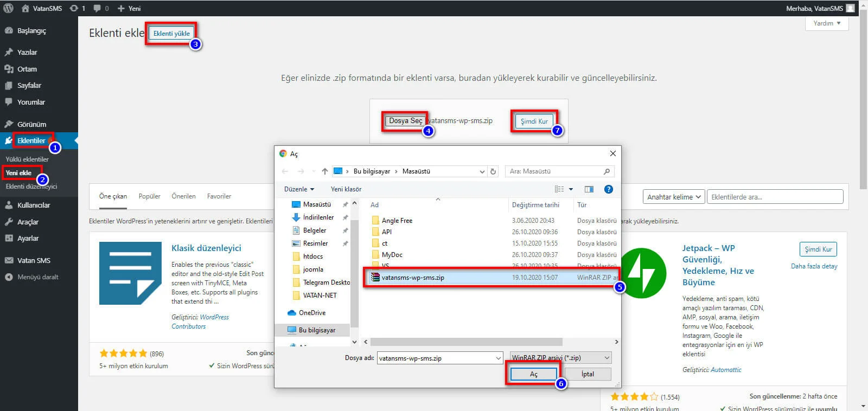Open the updates indicator in admin bar
This screenshot has width=868, height=411.
[x=77, y=8]
